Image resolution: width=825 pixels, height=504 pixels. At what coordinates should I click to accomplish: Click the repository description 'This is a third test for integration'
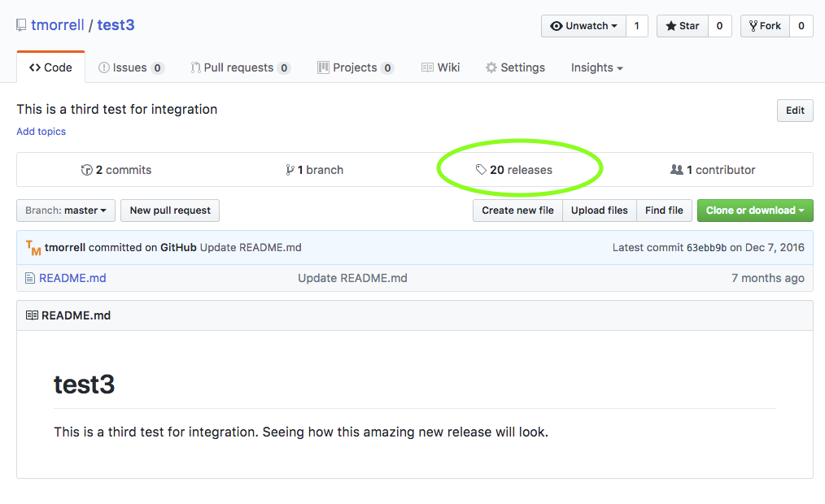coord(117,109)
